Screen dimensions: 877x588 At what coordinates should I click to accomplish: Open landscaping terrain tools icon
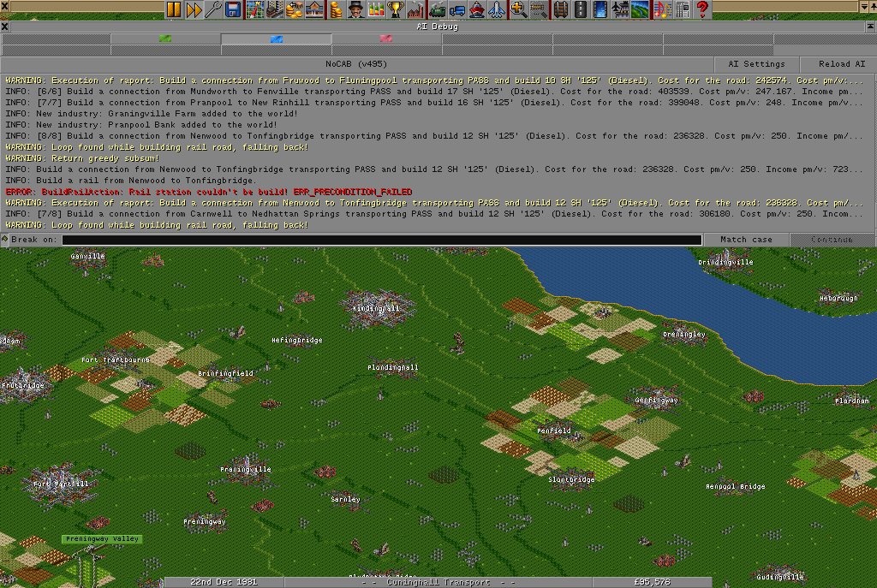(x=639, y=9)
